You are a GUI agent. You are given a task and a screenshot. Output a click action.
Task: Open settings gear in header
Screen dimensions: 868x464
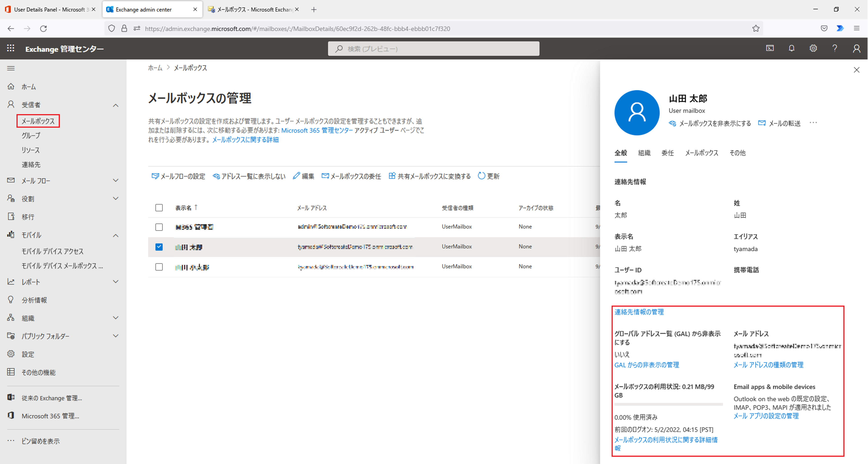pyautogui.click(x=813, y=48)
